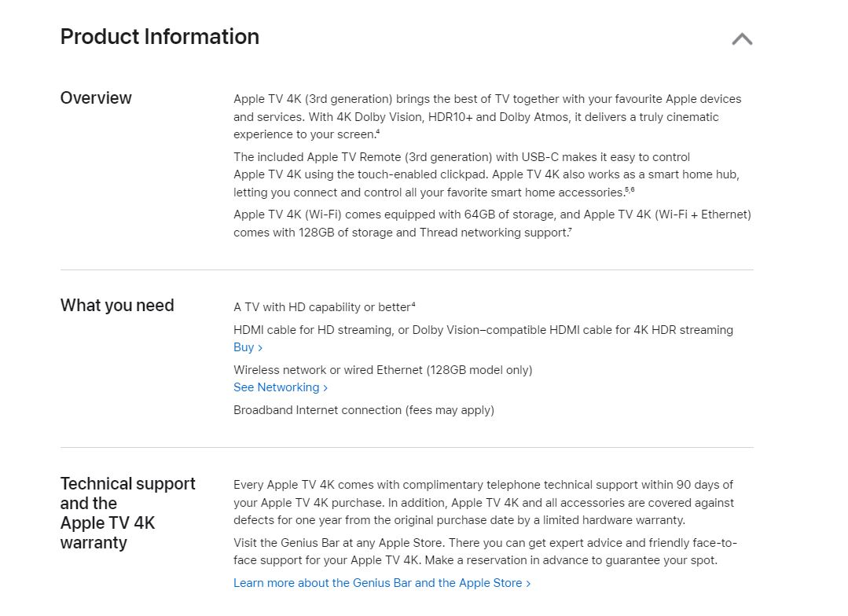Click the Technical support and warranty heading
Image resolution: width=848 pixels, height=616 pixels.
point(127,513)
